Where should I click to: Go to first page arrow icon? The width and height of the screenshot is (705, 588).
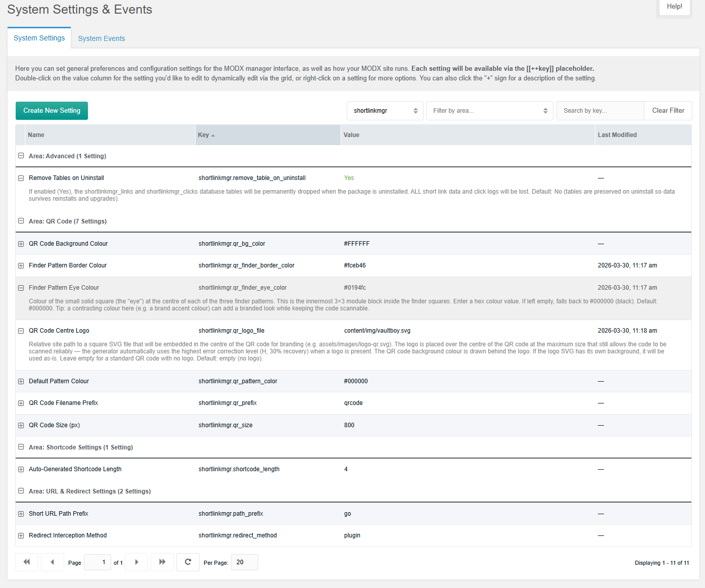click(x=27, y=562)
